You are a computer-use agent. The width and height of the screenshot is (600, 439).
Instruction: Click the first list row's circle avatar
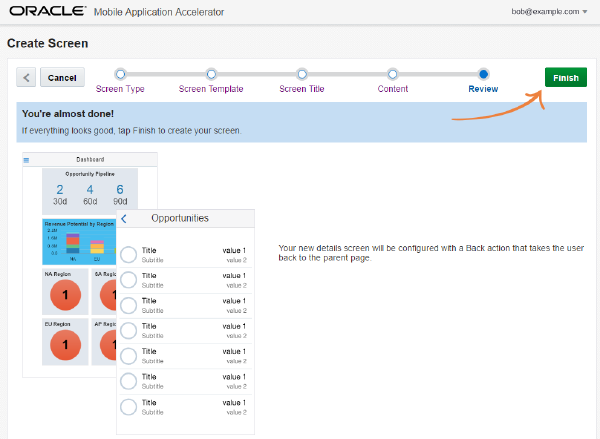click(x=129, y=255)
